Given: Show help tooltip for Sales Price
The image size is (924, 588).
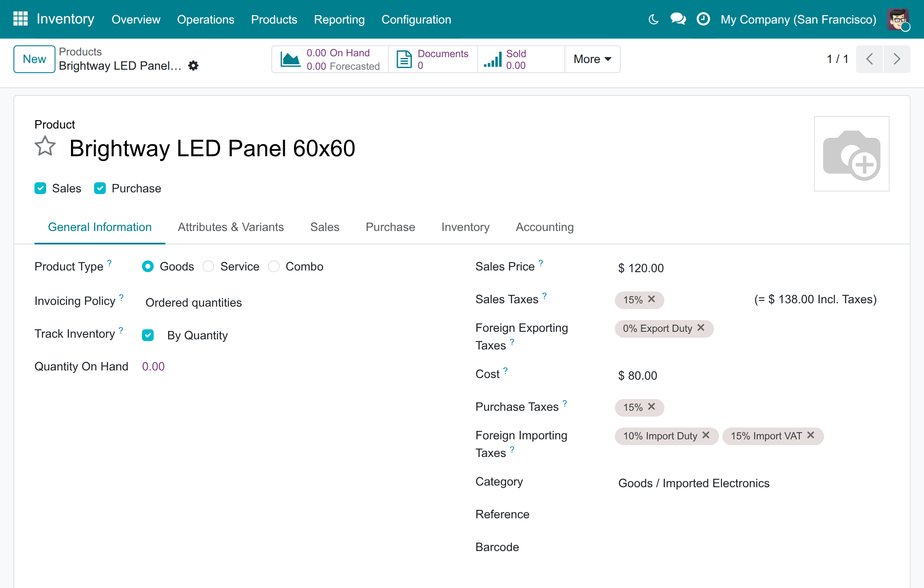Looking at the screenshot, I should (x=541, y=263).
